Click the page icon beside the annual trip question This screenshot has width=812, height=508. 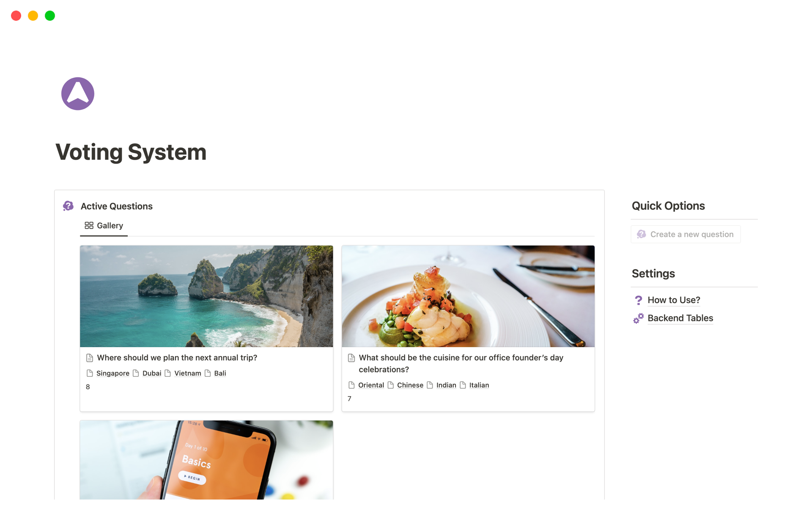[90, 358]
